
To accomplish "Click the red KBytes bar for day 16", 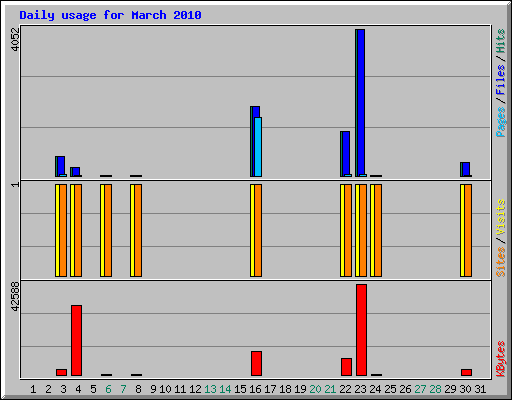I will point(256,363).
